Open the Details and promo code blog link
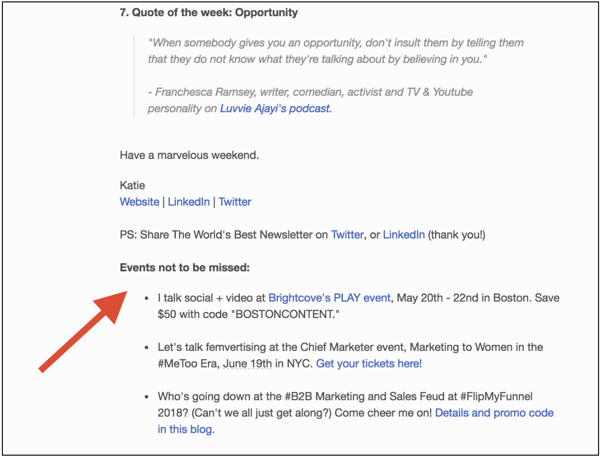Image resolution: width=600 pixels, height=458 pixels. (x=355, y=421)
